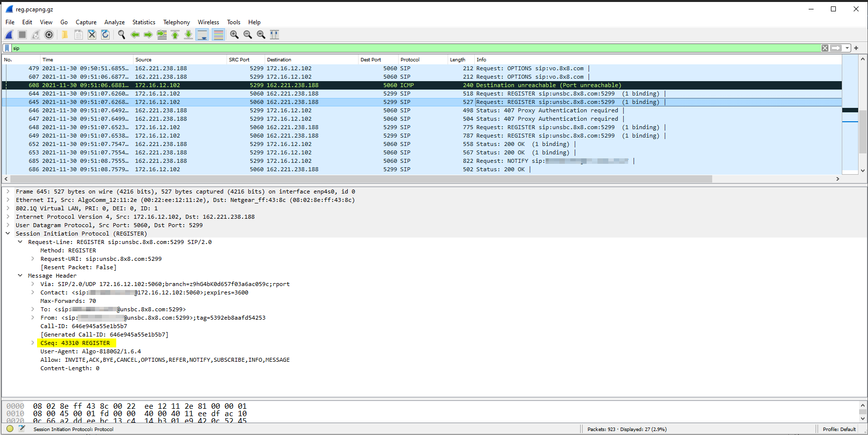
Task: Go back to previous packet in history
Action: (135, 35)
